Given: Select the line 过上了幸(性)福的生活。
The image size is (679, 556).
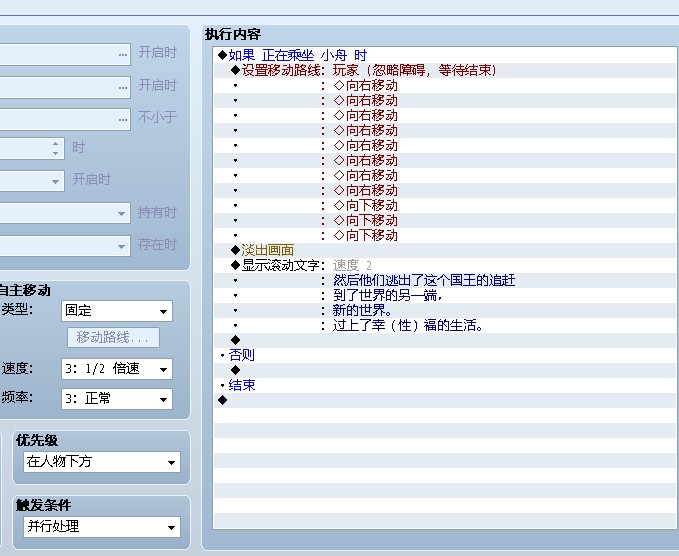Looking at the screenshot, I should 445,325.
